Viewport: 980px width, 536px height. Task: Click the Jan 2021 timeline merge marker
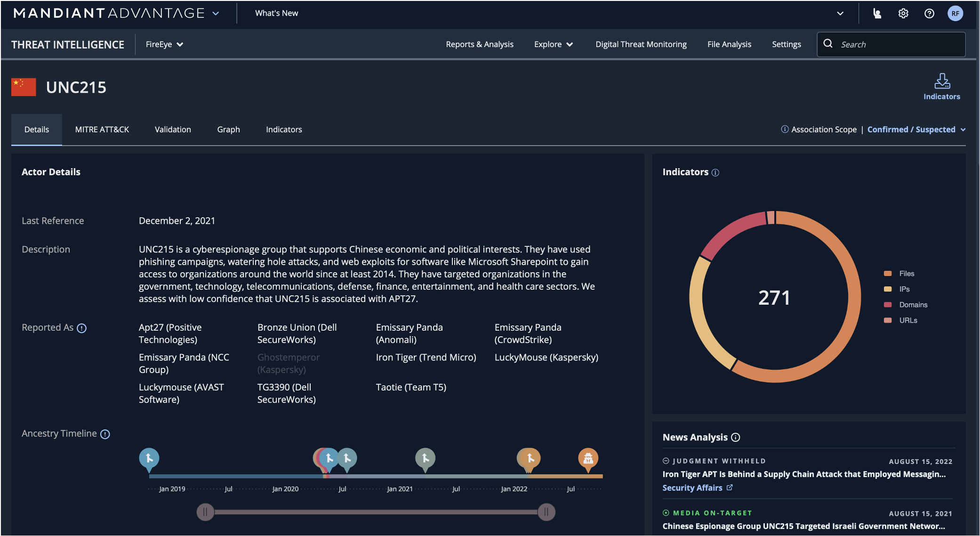(x=425, y=459)
